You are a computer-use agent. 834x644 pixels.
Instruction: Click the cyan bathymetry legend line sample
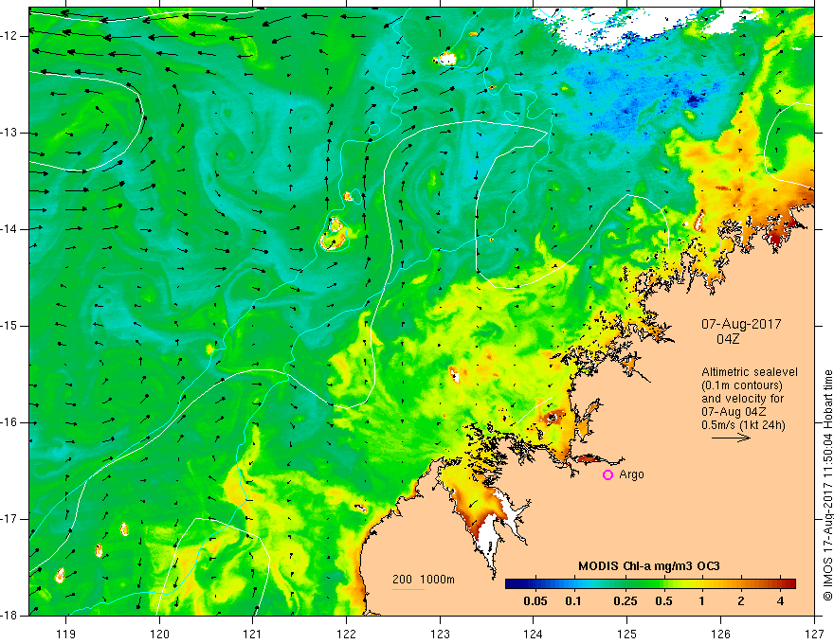tap(408, 589)
